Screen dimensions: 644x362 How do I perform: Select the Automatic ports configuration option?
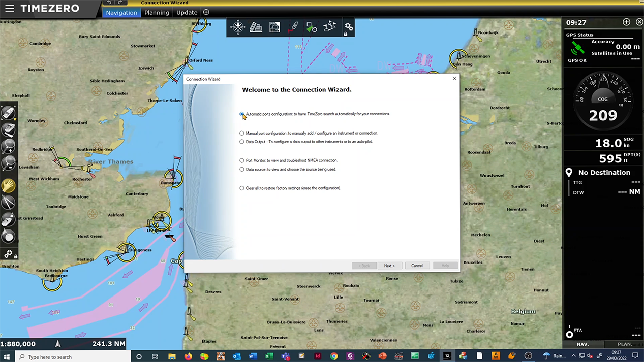click(242, 114)
